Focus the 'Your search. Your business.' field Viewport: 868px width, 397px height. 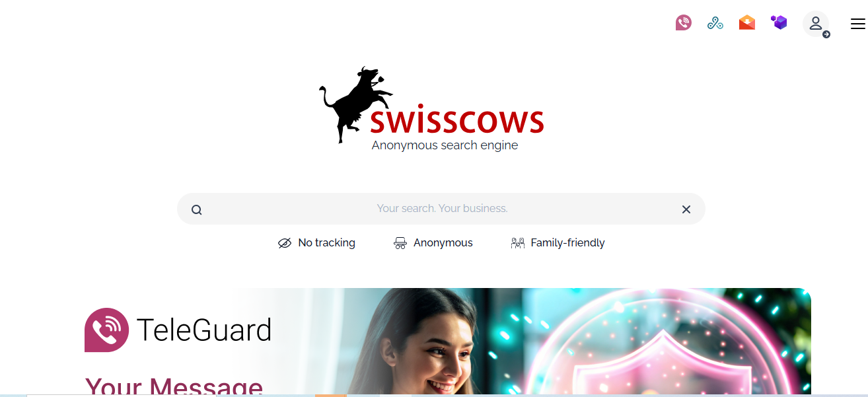click(x=442, y=209)
